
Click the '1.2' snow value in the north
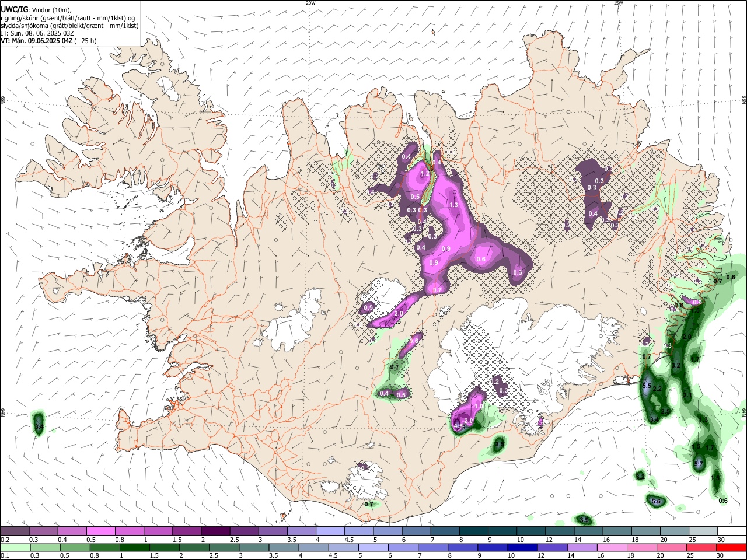[425, 173]
